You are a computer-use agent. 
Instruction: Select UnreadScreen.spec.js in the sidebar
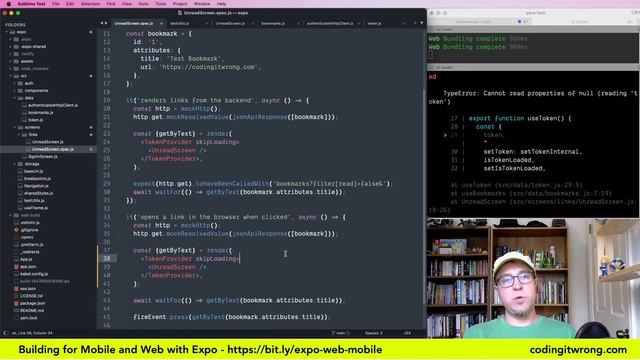pyautogui.click(x=53, y=149)
